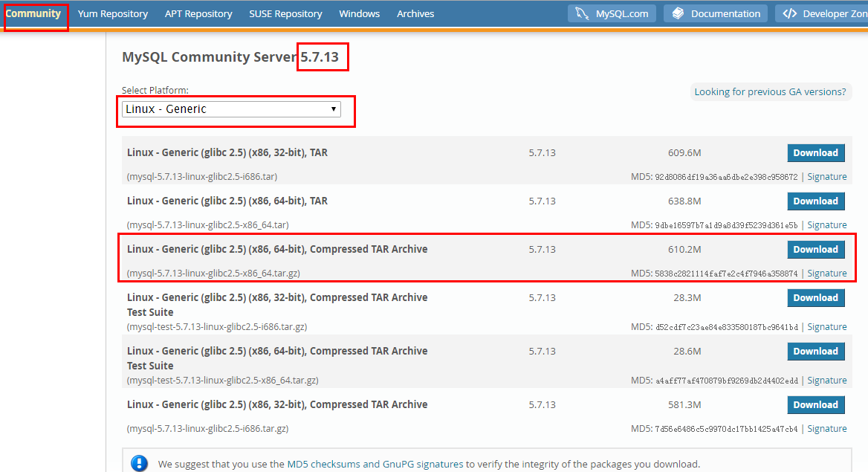Viewport: 868px width, 472px height.
Task: Click the 28.6M size value
Action: [x=687, y=352]
